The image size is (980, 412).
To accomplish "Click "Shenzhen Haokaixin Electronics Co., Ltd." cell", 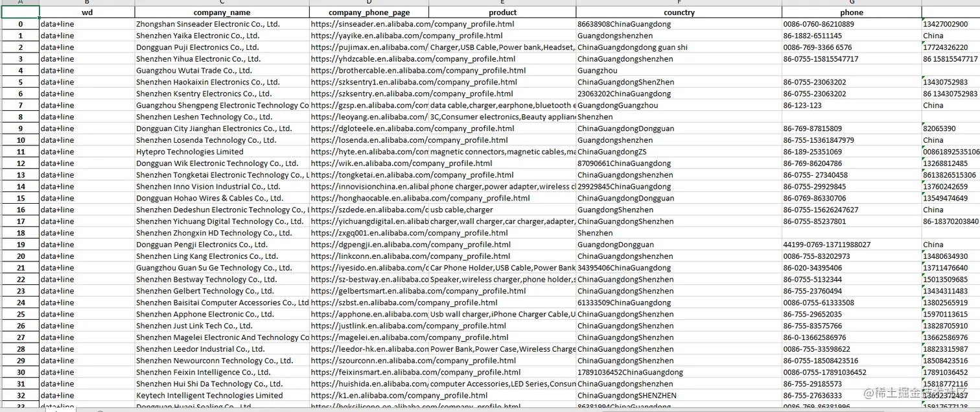I will (x=222, y=82).
